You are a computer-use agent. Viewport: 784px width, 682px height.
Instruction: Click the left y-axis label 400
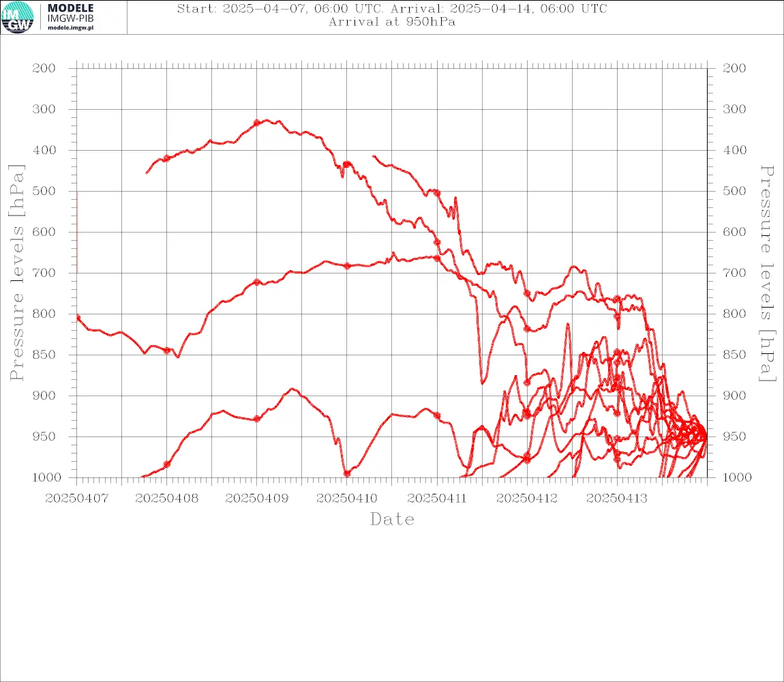(x=44, y=150)
